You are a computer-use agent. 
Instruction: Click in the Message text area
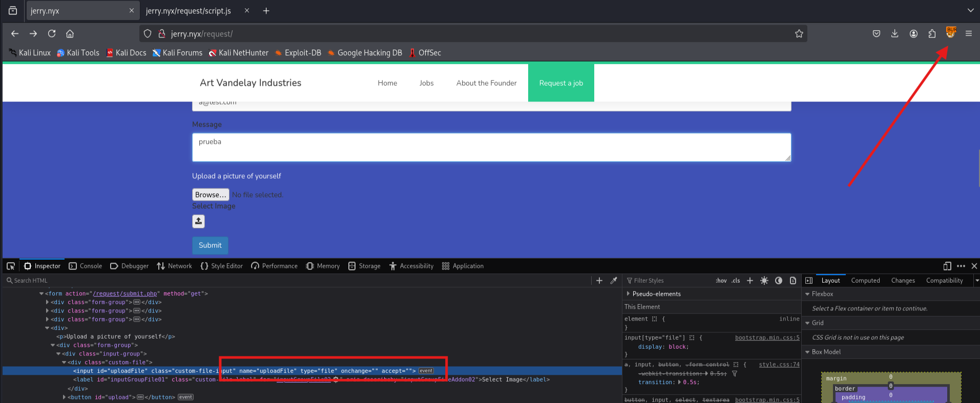click(491, 147)
